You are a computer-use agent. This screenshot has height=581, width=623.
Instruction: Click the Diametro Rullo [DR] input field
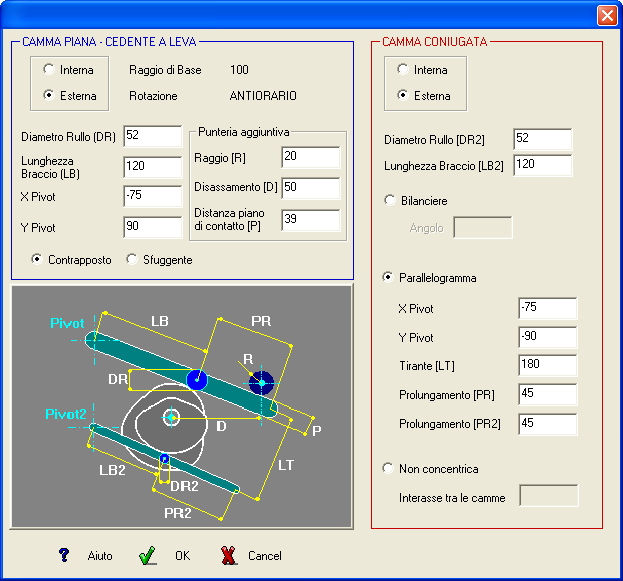(x=153, y=136)
